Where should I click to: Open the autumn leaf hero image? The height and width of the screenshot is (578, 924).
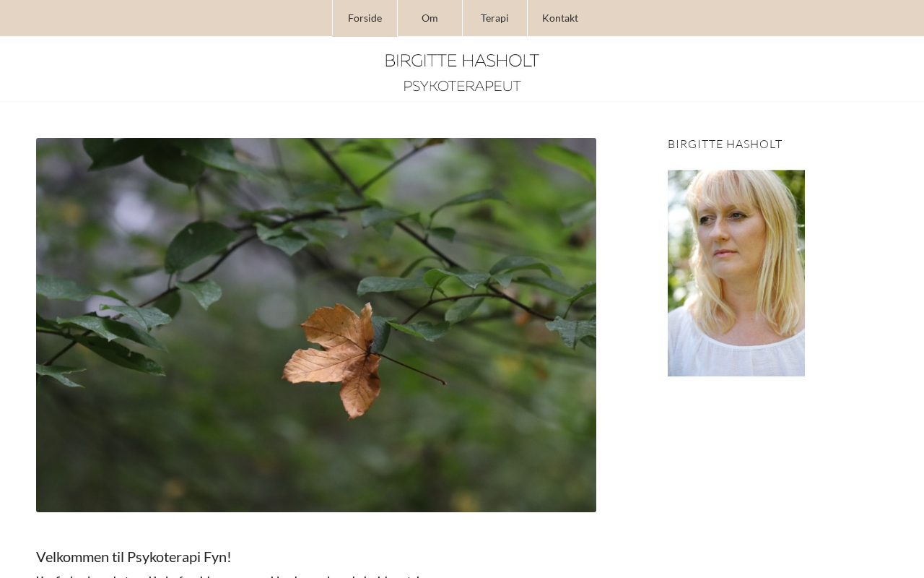coord(316,325)
